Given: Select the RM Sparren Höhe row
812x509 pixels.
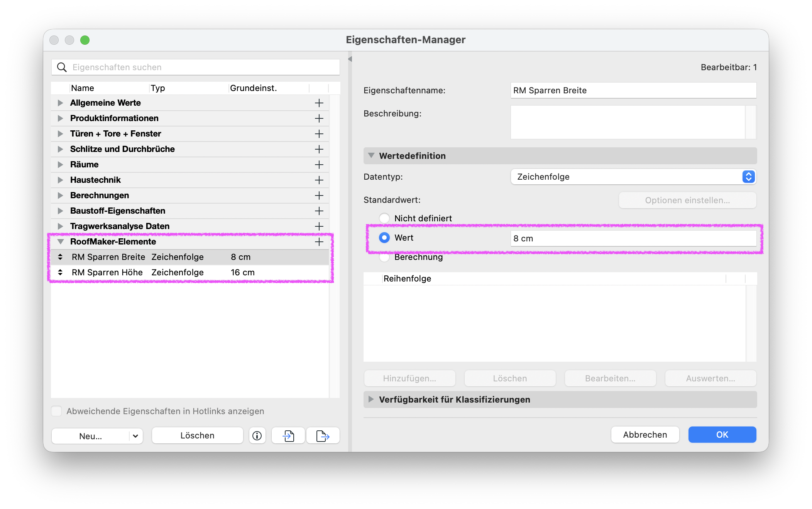Looking at the screenshot, I should coord(190,272).
